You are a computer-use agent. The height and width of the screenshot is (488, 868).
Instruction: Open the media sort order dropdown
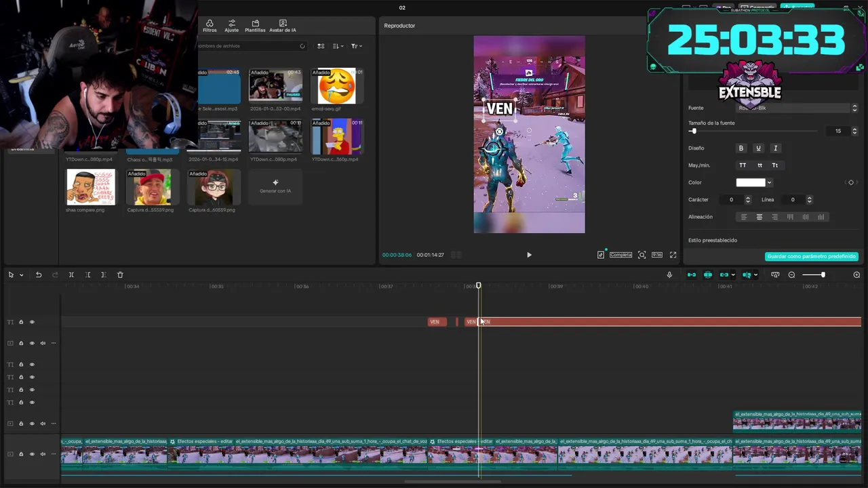click(338, 46)
